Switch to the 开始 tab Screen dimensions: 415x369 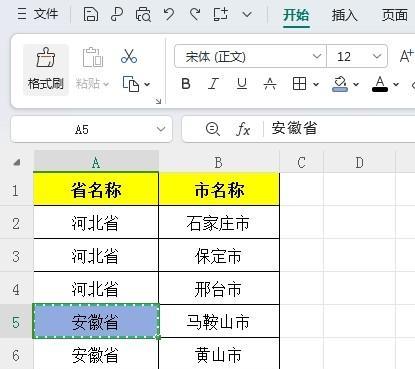(296, 15)
